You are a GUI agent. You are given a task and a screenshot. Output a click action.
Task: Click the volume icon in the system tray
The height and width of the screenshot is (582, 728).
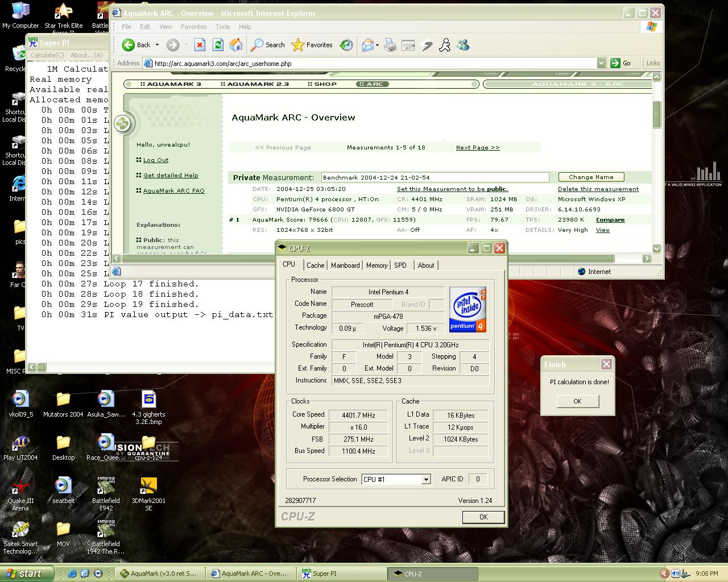[x=676, y=573]
